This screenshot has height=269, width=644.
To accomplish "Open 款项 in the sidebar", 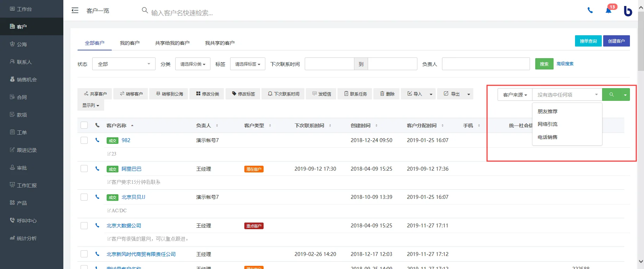I will point(32,115).
